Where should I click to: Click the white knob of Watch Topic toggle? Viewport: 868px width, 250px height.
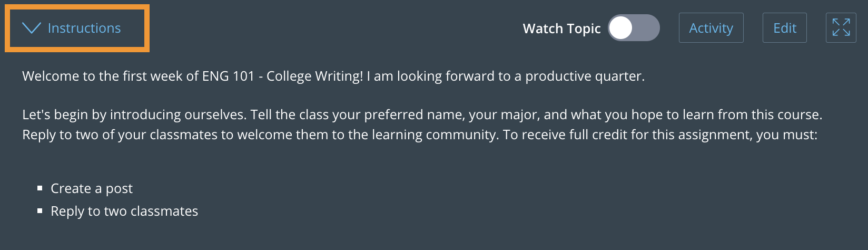[621, 28]
